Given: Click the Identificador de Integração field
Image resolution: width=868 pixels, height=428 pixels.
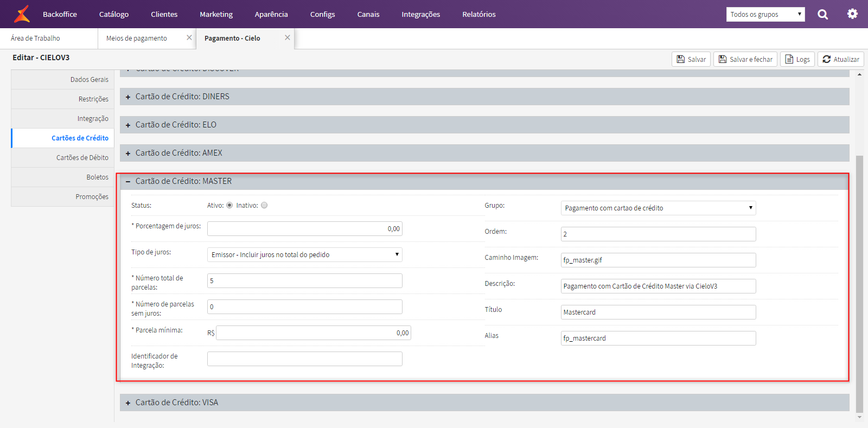Looking at the screenshot, I should click(305, 359).
